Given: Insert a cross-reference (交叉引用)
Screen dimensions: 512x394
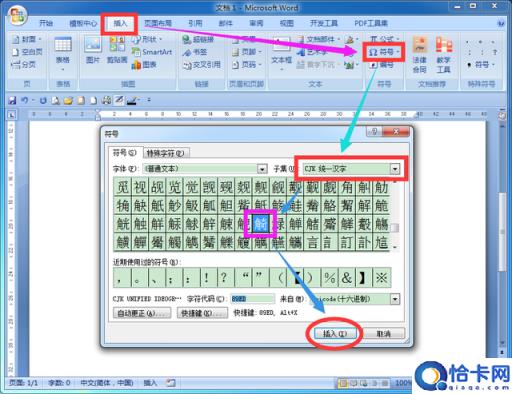Looking at the screenshot, I should [x=201, y=65].
